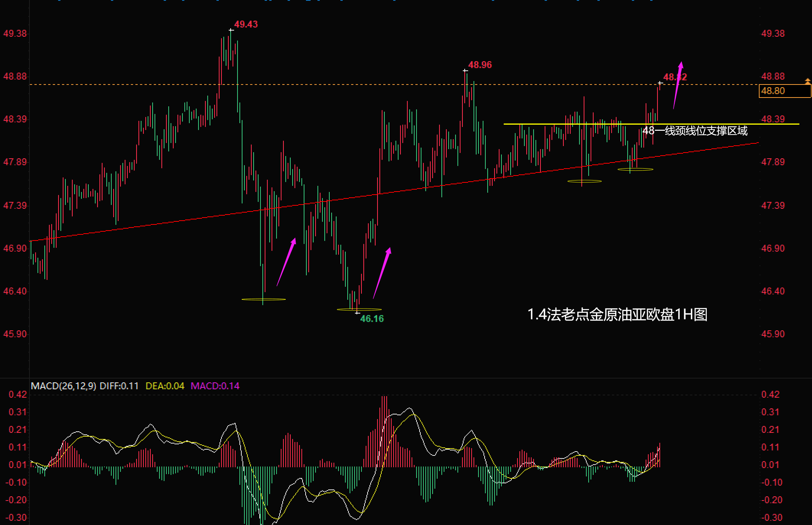Select the leftmost yellow ellipse marker near 46.40
The width and height of the screenshot is (812, 525).
point(264,299)
